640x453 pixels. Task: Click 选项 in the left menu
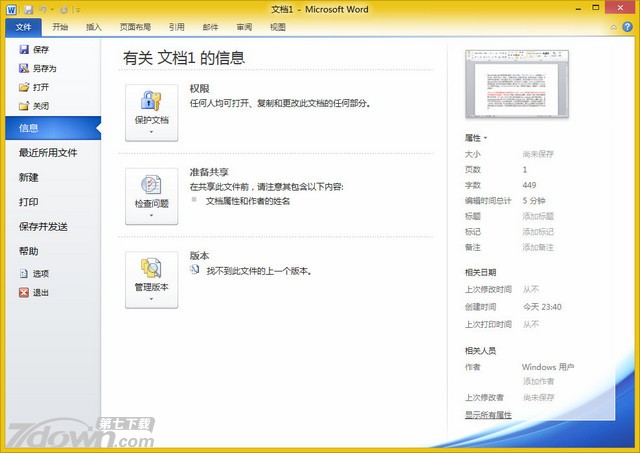click(34, 273)
